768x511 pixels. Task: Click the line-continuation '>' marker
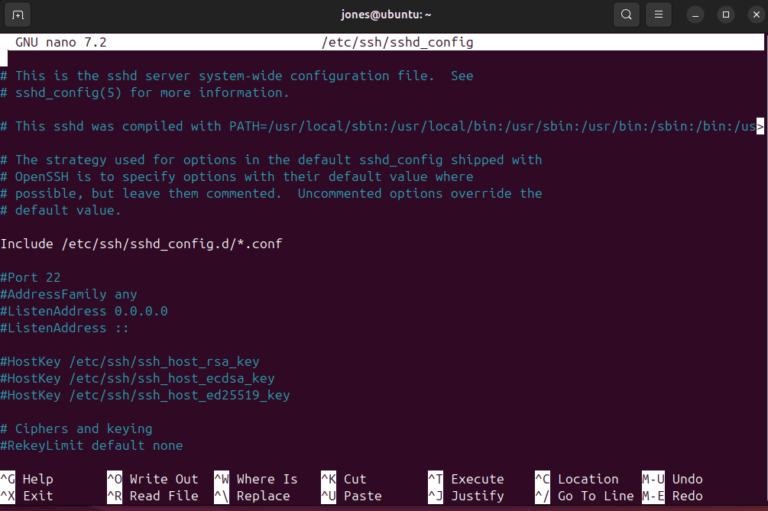[x=760, y=126]
